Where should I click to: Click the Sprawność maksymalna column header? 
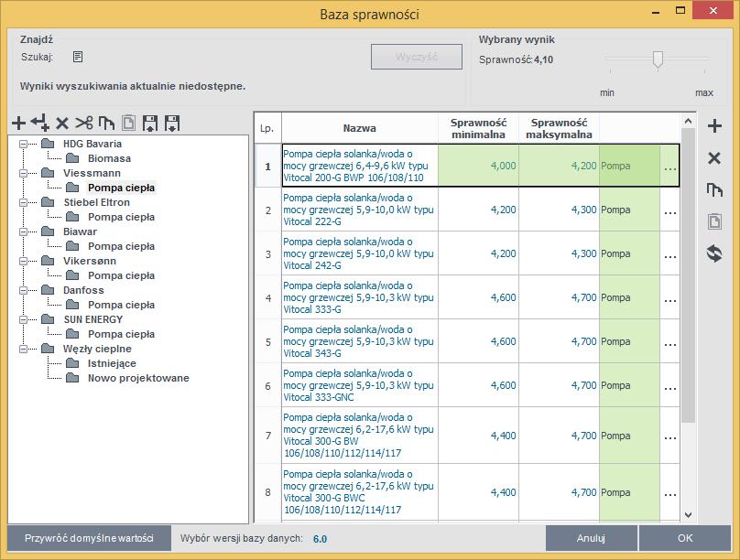click(x=559, y=128)
